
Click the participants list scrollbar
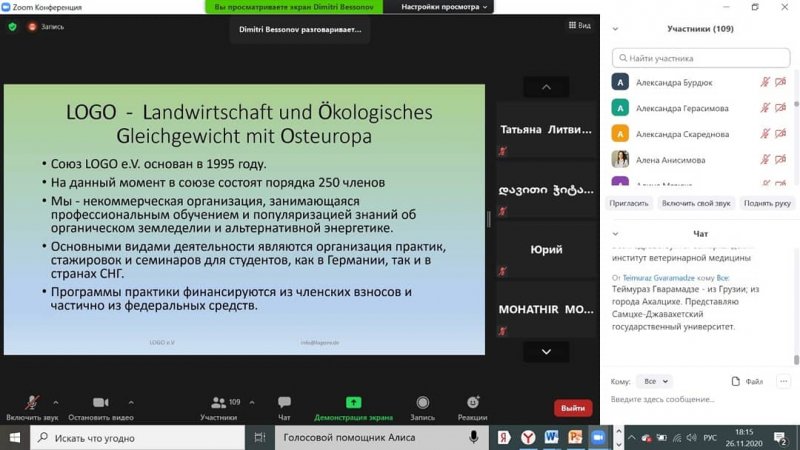coord(796,104)
